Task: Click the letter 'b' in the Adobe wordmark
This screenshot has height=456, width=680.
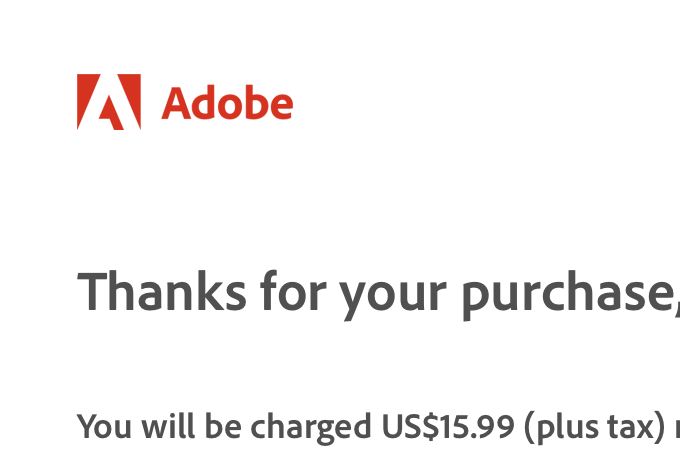Action: [x=256, y=102]
